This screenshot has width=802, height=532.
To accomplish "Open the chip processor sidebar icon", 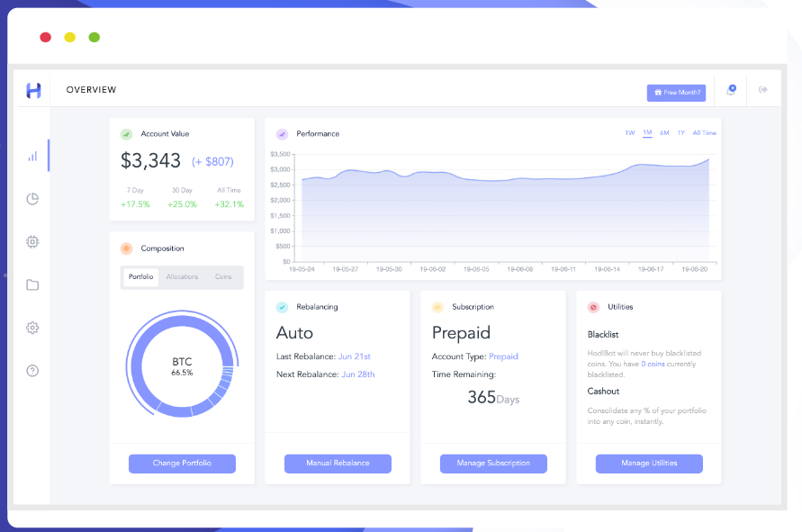I will coord(32,241).
